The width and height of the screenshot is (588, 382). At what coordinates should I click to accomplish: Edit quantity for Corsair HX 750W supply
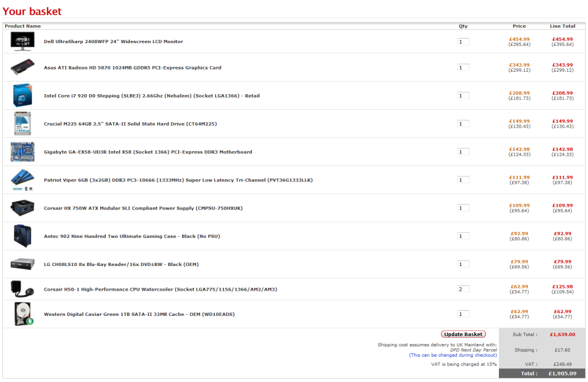463,208
